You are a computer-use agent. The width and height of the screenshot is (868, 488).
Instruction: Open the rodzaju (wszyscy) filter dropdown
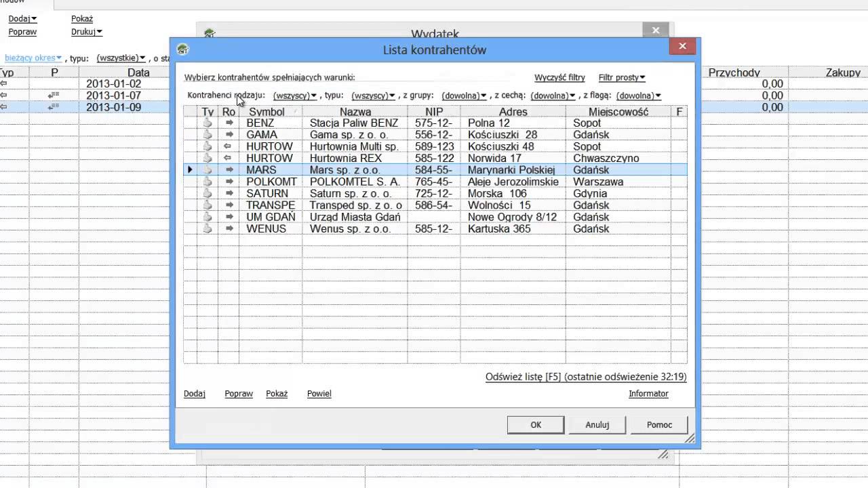pyautogui.click(x=295, y=96)
